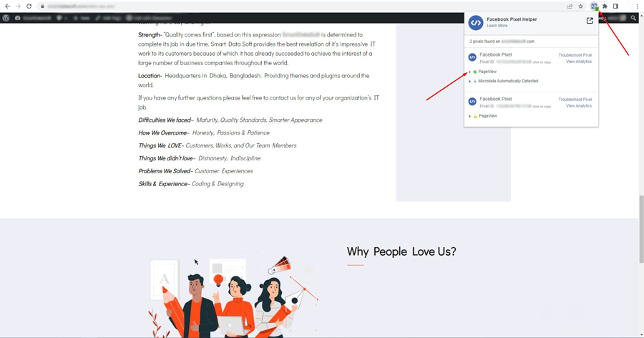Open View Analytics for the second pixel
The image size is (644, 338).
click(x=579, y=106)
